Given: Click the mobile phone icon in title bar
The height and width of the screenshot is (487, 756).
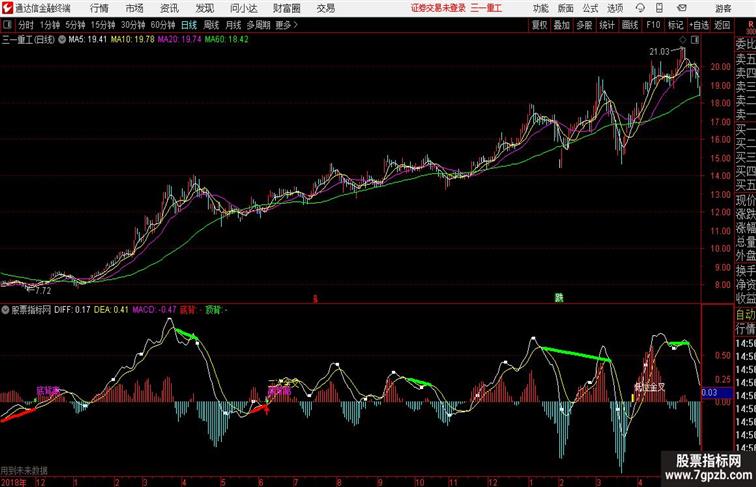Looking at the screenshot, I should 659,8.
